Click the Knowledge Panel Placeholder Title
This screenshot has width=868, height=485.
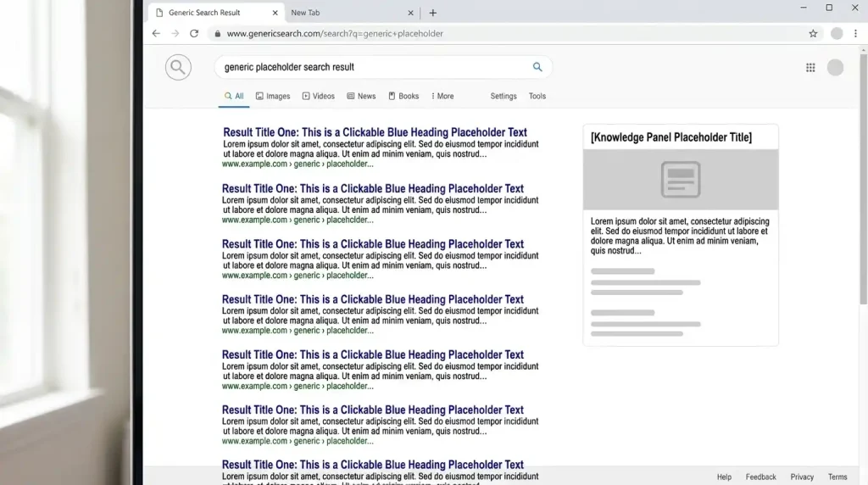[671, 137]
